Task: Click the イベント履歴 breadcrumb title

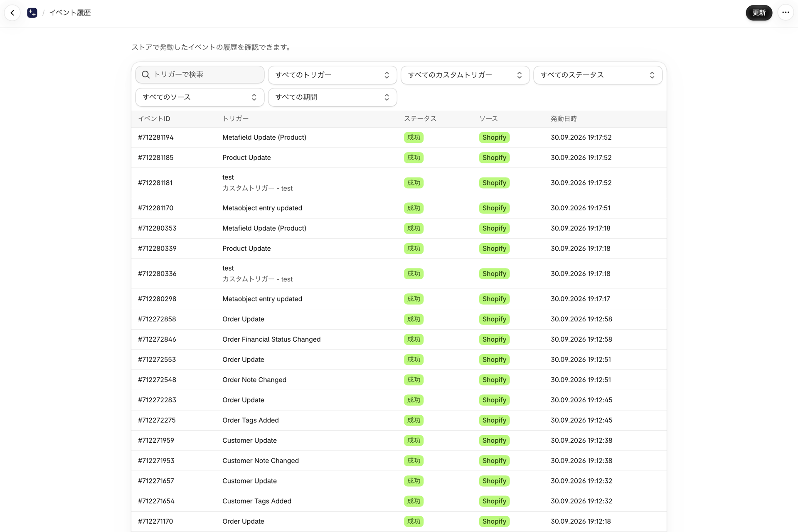Action: (x=70, y=13)
